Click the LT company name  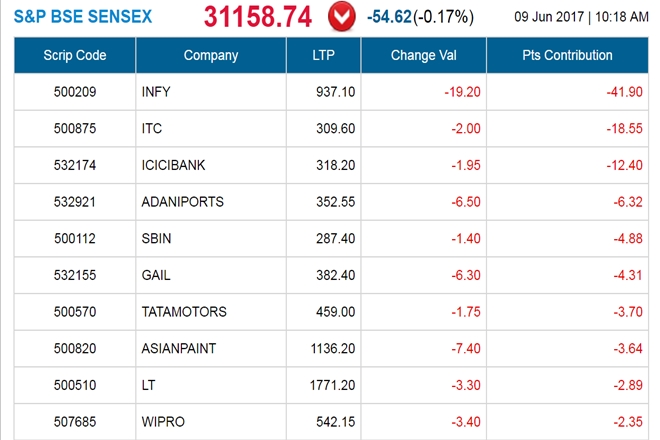click(x=151, y=385)
